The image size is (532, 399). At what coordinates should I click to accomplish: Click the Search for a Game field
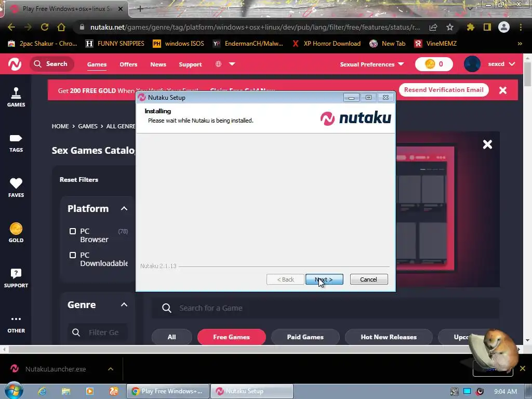coord(325,308)
